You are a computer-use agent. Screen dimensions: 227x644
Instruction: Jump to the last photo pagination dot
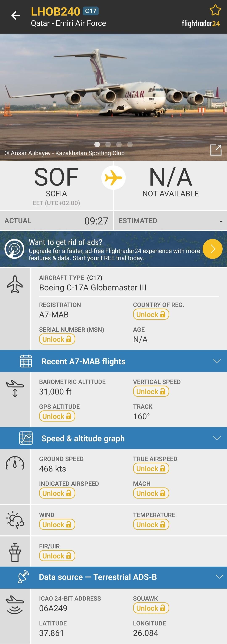tap(130, 144)
